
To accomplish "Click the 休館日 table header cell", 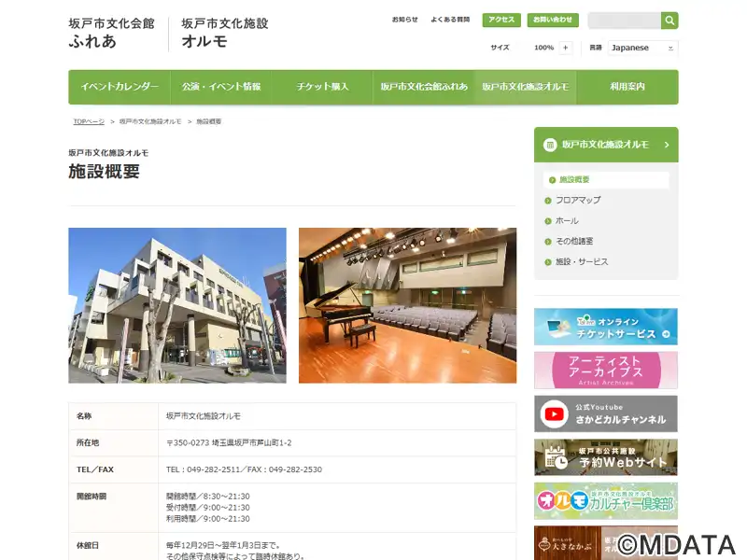I will click(x=113, y=546).
